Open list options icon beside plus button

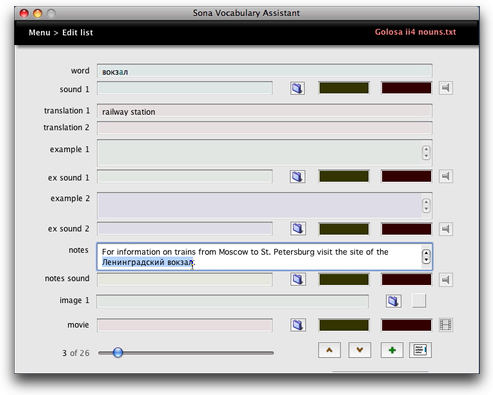(x=420, y=350)
